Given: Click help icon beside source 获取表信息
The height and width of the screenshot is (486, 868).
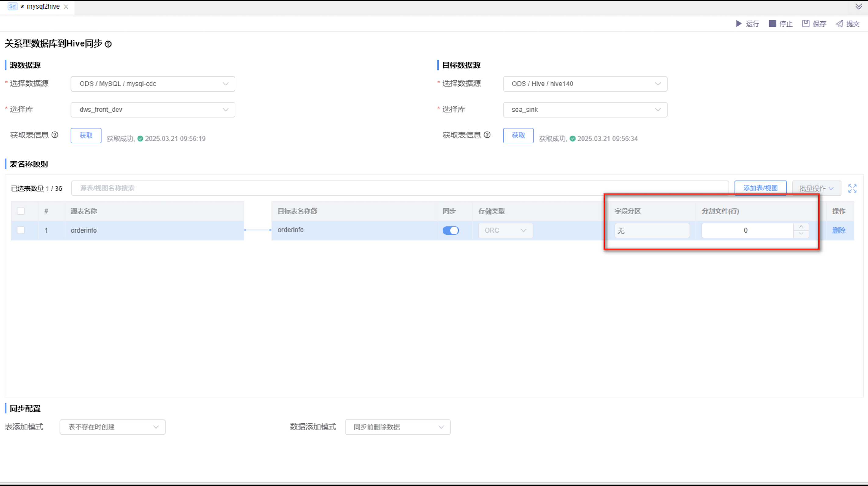Looking at the screenshot, I should [55, 135].
